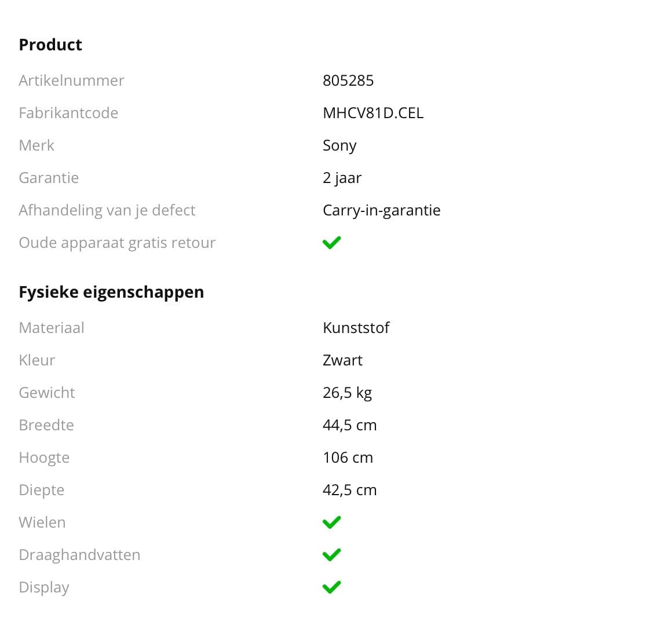Click the Carry-in-garantie text
The height and width of the screenshot is (622, 672).
[381, 210]
